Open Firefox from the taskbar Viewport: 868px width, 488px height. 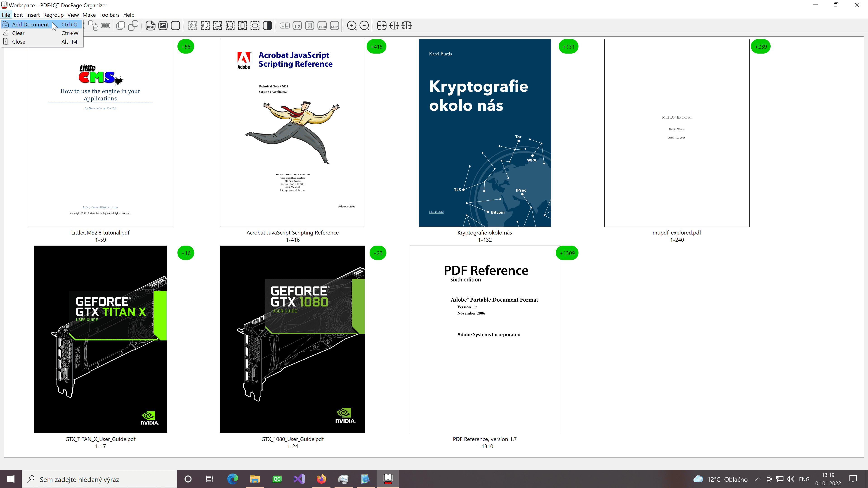[321, 479]
